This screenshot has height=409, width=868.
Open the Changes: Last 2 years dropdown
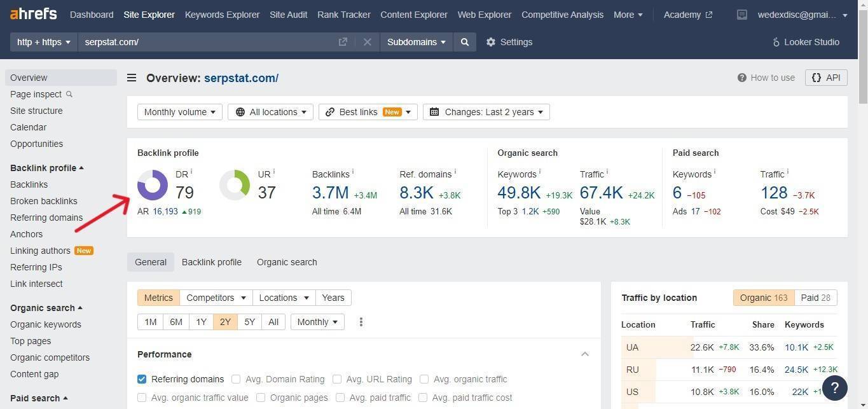pos(486,112)
